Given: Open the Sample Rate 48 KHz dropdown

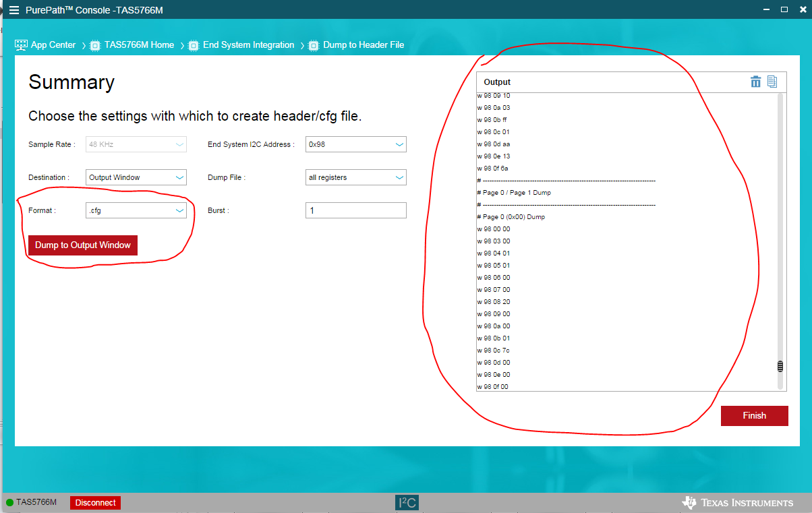Looking at the screenshot, I should pyautogui.click(x=136, y=144).
